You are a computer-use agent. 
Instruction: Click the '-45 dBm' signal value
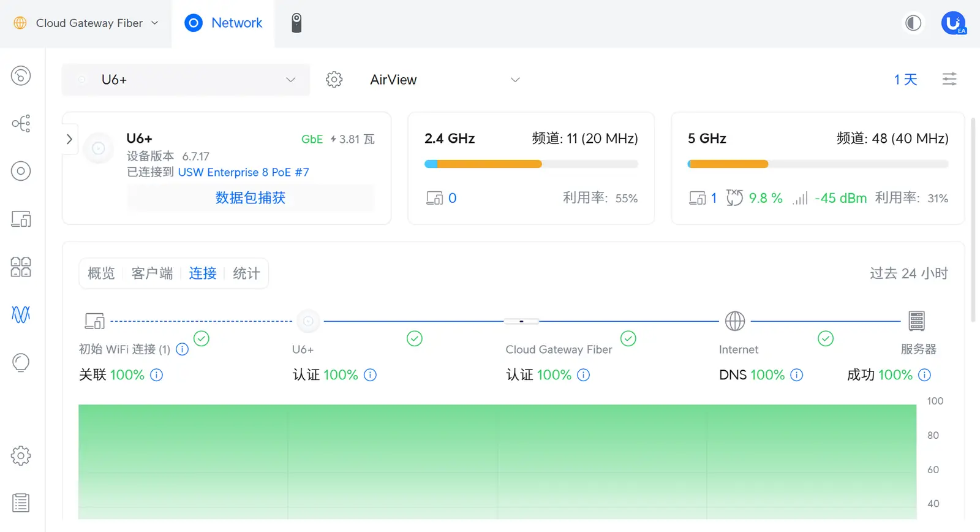click(x=840, y=199)
